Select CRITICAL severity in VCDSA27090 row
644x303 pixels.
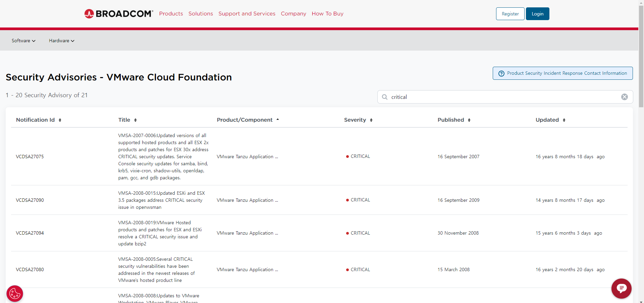point(358,200)
